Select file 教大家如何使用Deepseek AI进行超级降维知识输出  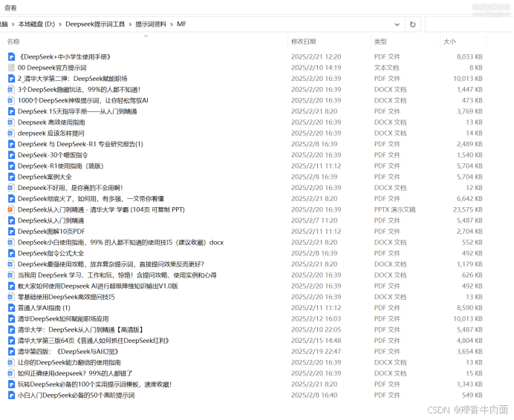tap(98, 286)
